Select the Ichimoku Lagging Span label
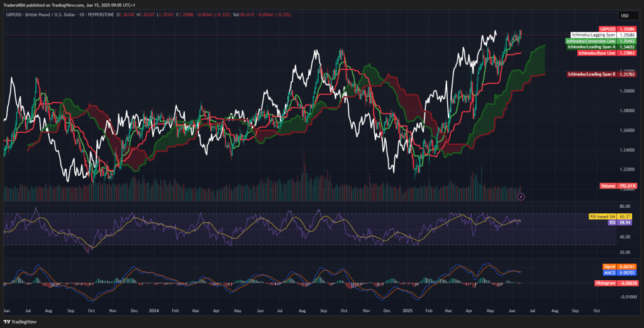Viewport: 644px width, 328px height. click(x=594, y=35)
